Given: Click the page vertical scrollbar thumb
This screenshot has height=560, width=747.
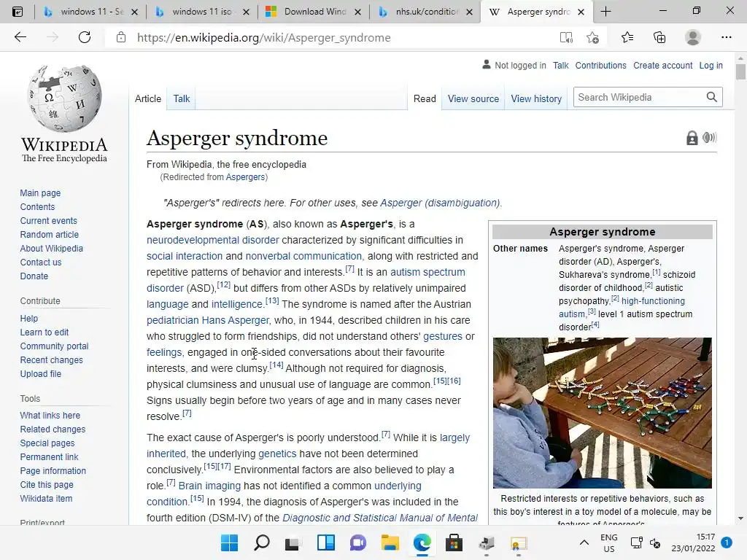Looking at the screenshot, I should [740, 71].
